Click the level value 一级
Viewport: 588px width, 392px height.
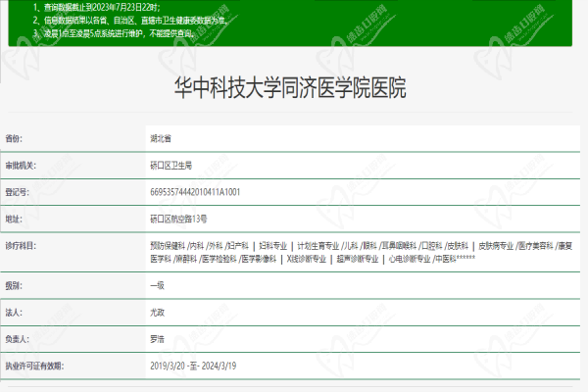tap(158, 287)
